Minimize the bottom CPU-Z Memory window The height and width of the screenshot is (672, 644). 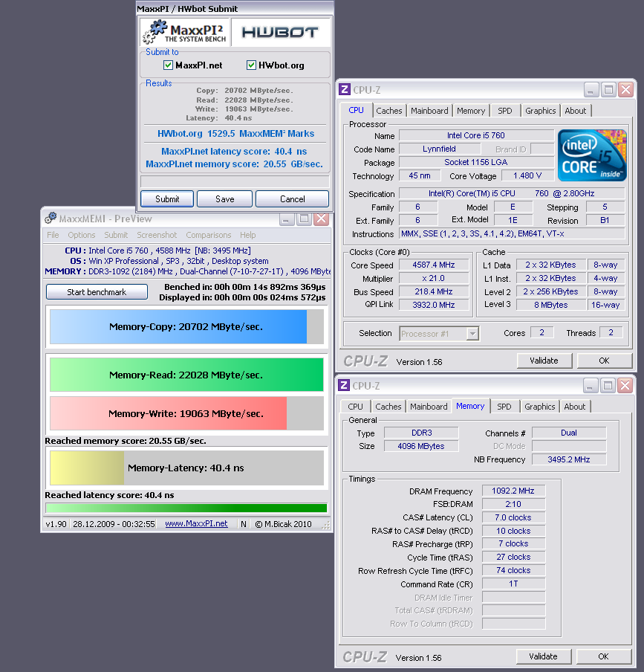(x=590, y=386)
